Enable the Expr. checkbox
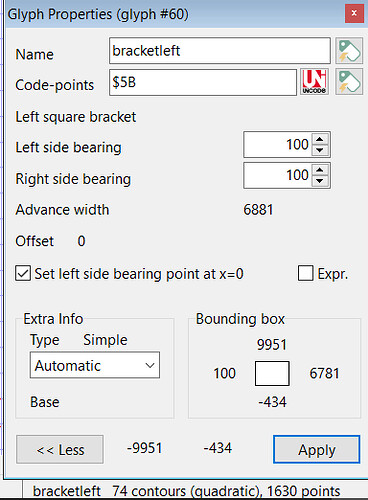This screenshot has height=500, width=368. pyautogui.click(x=306, y=274)
